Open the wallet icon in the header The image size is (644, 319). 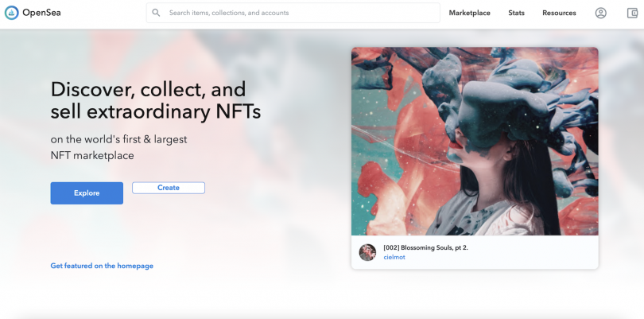[x=632, y=14]
